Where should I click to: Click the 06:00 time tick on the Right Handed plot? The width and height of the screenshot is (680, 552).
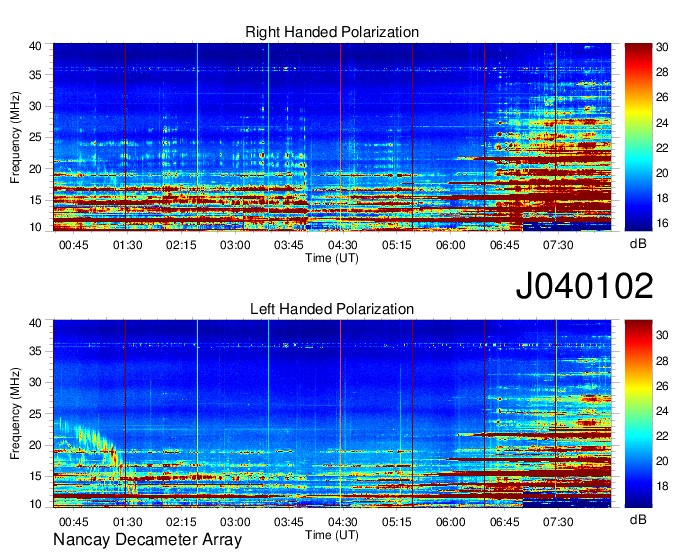tap(451, 245)
